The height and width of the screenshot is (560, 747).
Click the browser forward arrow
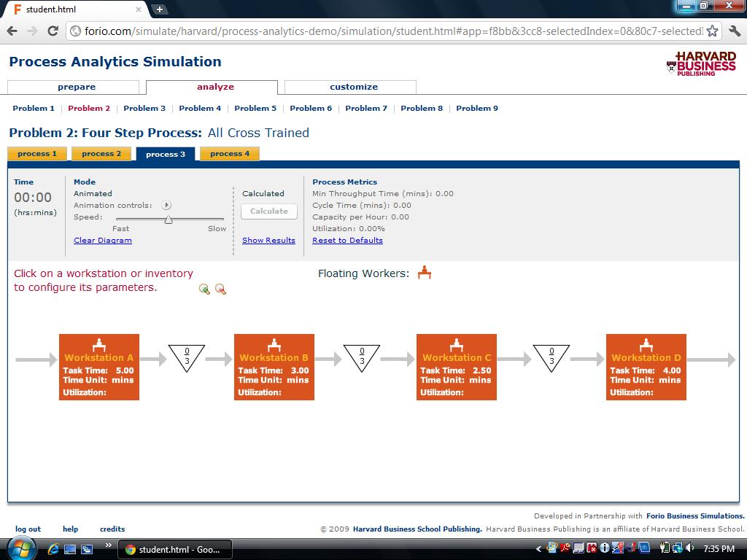(x=32, y=31)
